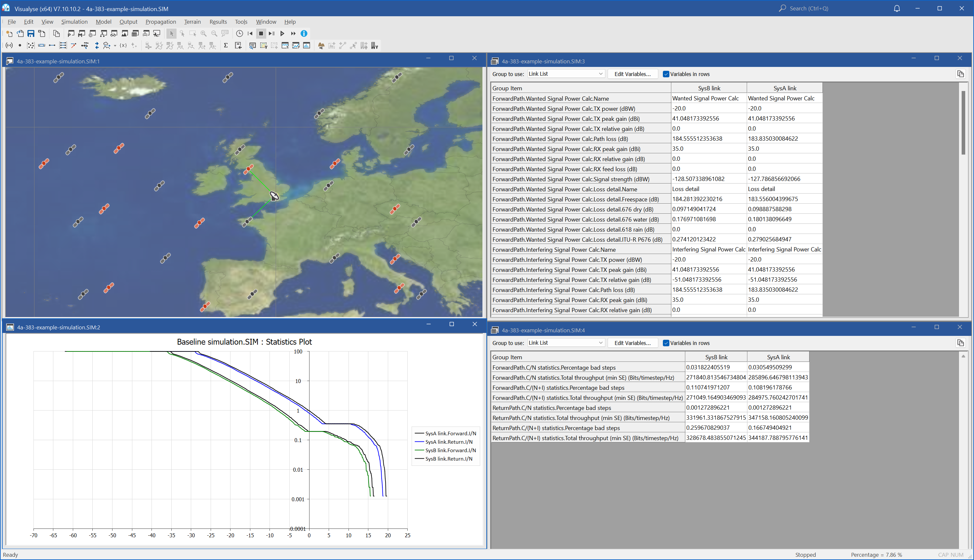Click the red interference arrow icon
The height and width of the screenshot is (560, 974).
coord(73,45)
